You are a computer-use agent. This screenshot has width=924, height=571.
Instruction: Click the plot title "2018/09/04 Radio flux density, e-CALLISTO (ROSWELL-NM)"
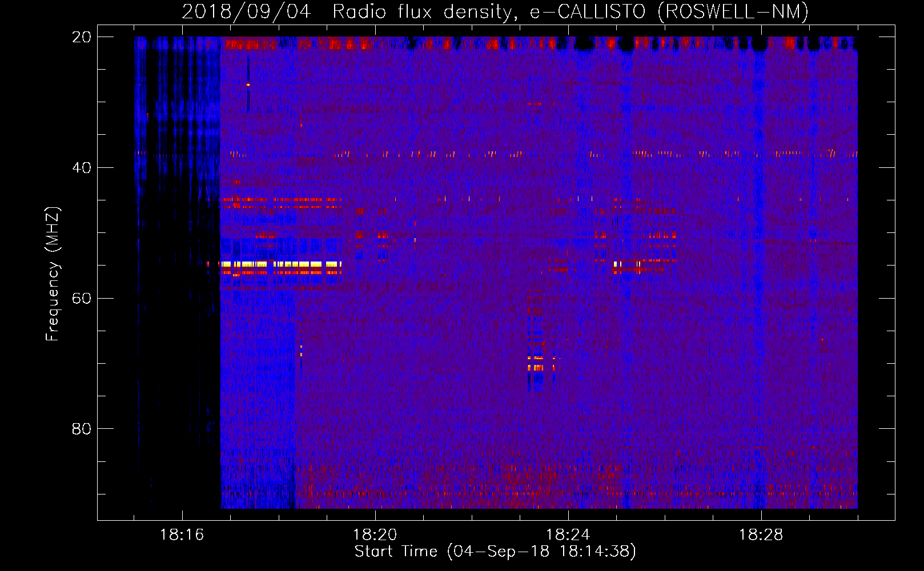click(495, 11)
